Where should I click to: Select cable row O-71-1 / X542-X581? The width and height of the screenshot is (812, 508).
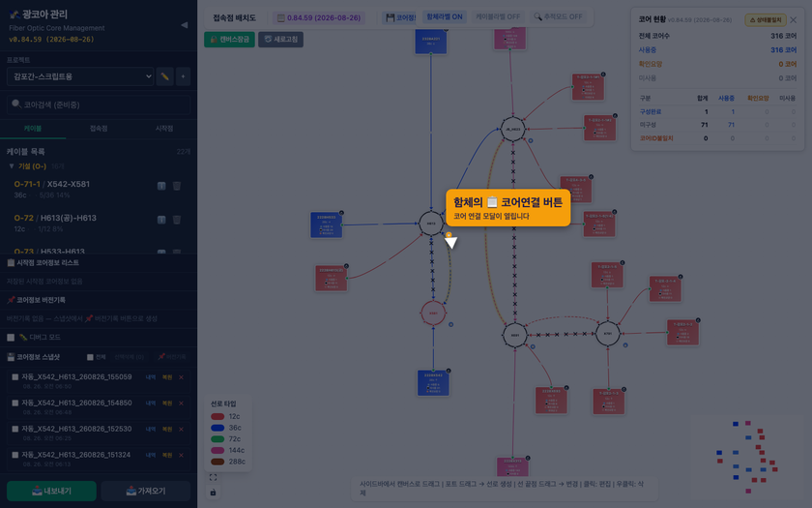point(99,190)
